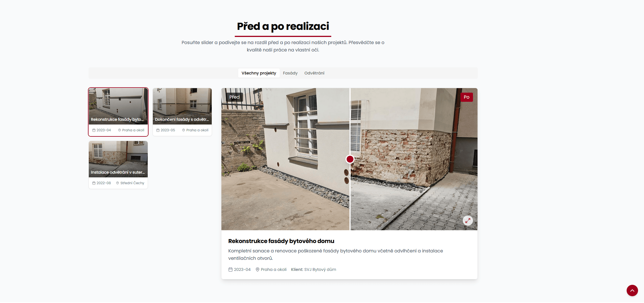Viewport: 644px width, 303px height.
Task: Click the red Po label badge
Action: [x=466, y=97]
